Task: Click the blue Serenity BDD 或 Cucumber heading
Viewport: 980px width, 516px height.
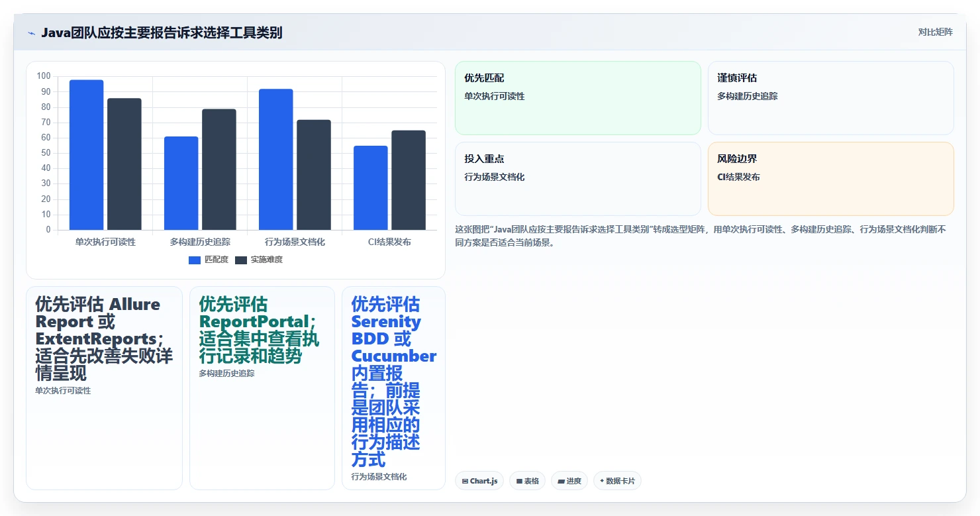Action: pos(393,382)
